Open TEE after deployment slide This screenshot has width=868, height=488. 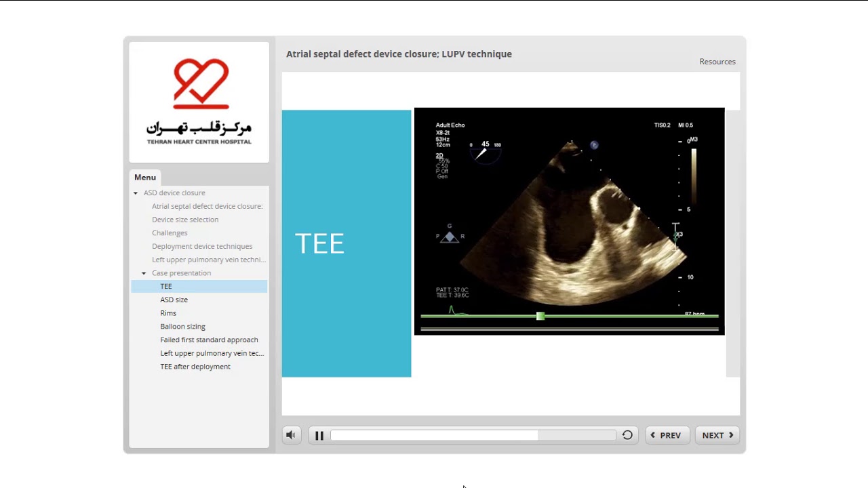(x=195, y=367)
